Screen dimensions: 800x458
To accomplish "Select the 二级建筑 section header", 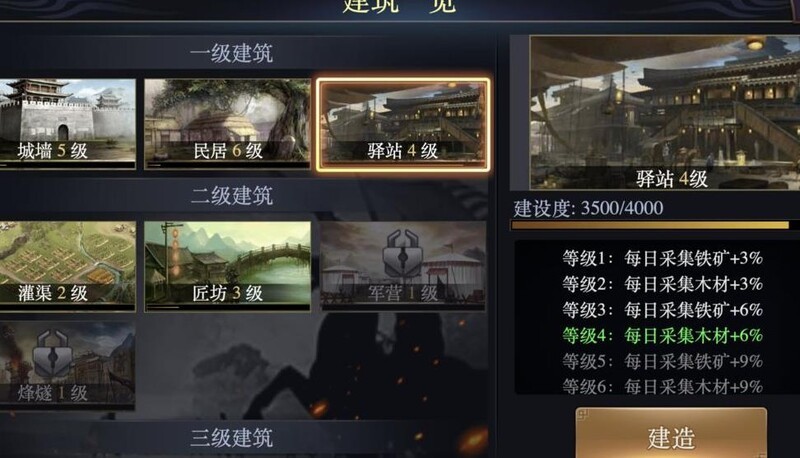I will click(x=232, y=196).
